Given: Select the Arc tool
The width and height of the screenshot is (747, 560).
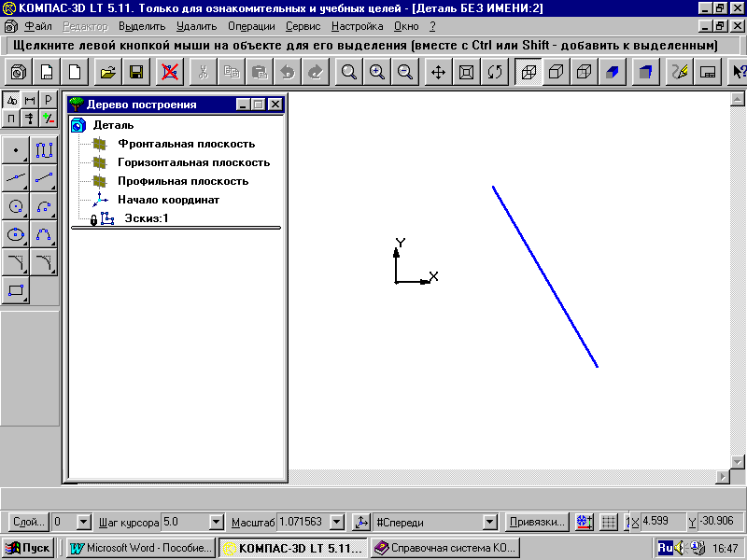Looking at the screenshot, I should (44, 206).
